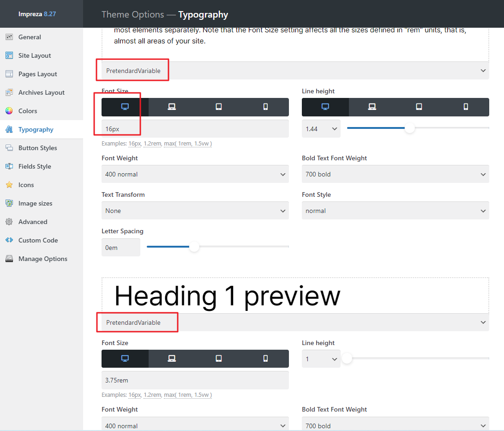504x431 pixels.
Task: Click the 1.2rem example under body Font Size
Action: [x=152, y=144]
